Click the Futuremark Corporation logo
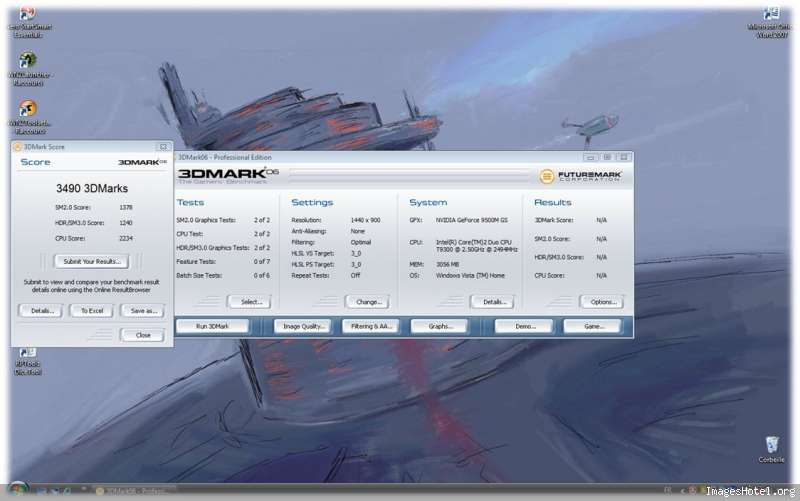 click(585, 176)
